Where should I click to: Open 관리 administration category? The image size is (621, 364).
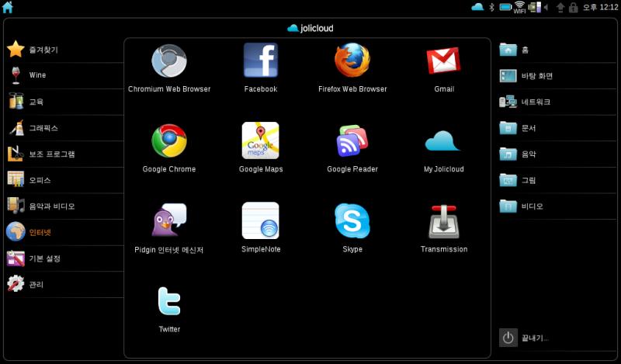(x=64, y=284)
